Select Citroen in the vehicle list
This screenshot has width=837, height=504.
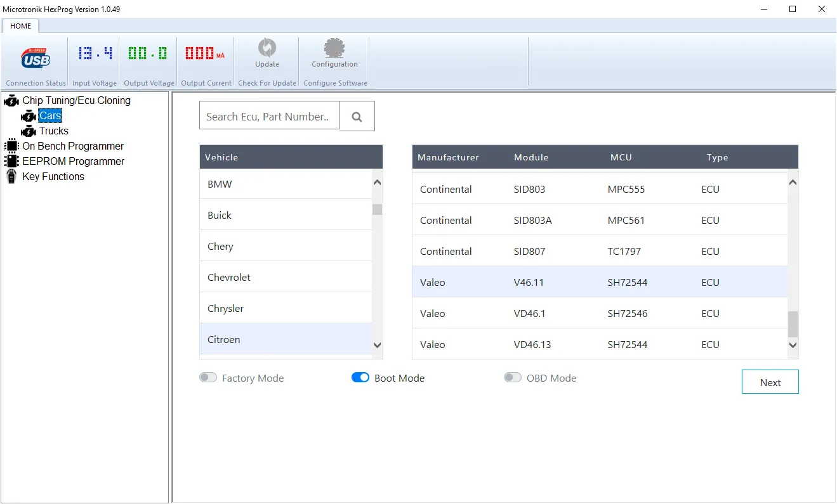pyautogui.click(x=286, y=339)
